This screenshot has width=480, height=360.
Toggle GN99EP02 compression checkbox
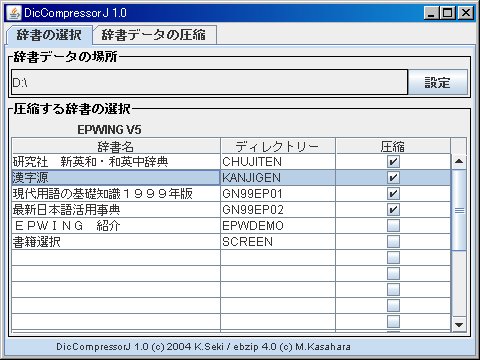(393, 210)
